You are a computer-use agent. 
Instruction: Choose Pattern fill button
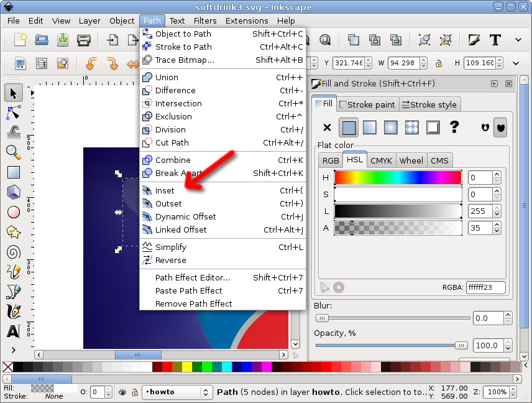411,127
